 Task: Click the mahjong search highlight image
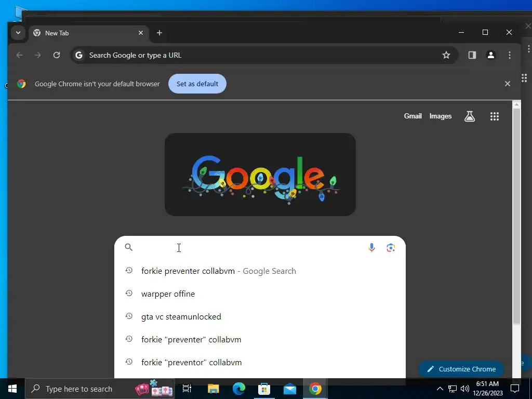tap(154, 389)
